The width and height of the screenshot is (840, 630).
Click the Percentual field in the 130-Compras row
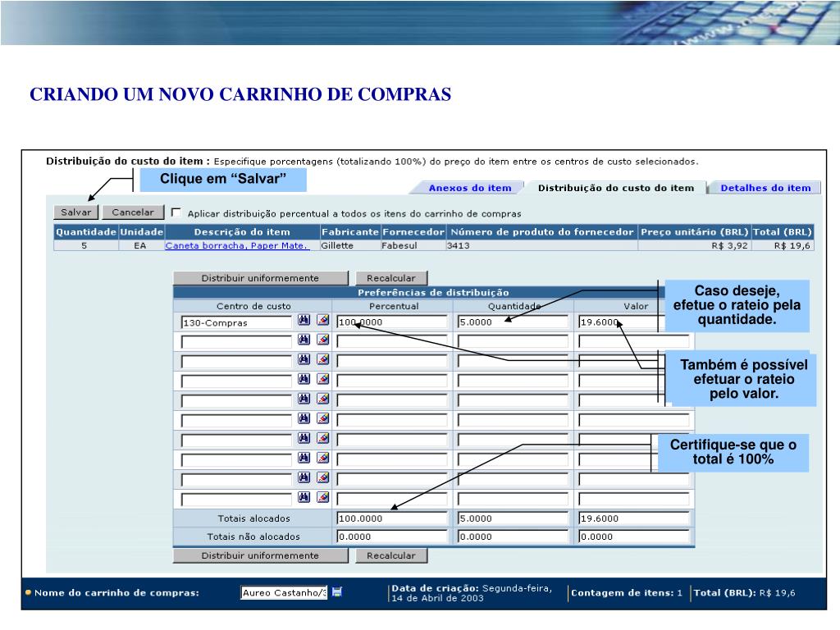(391, 322)
